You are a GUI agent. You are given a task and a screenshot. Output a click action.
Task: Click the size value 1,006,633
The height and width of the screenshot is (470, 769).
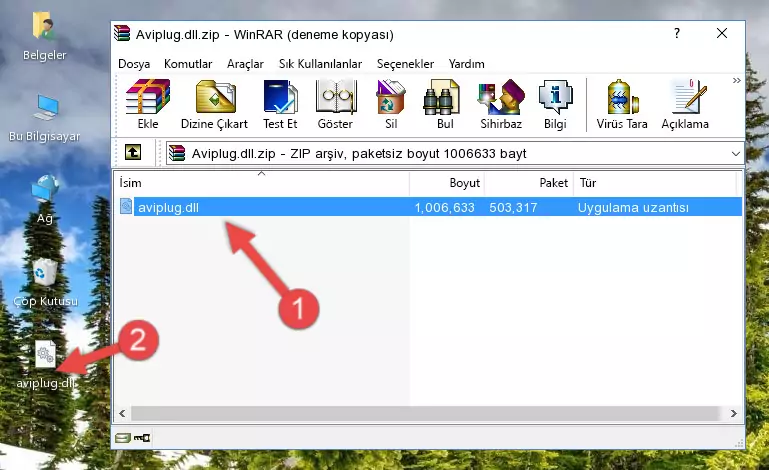(444, 208)
